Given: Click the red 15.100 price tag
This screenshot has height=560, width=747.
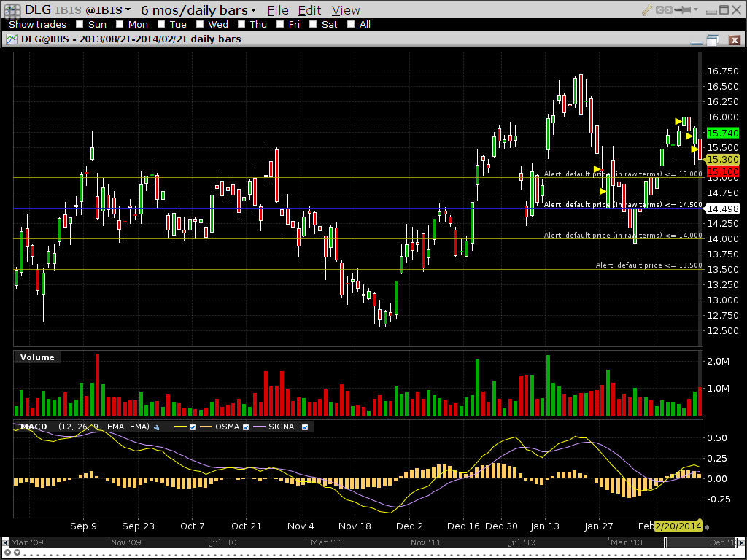Looking at the screenshot, I should pos(723,171).
